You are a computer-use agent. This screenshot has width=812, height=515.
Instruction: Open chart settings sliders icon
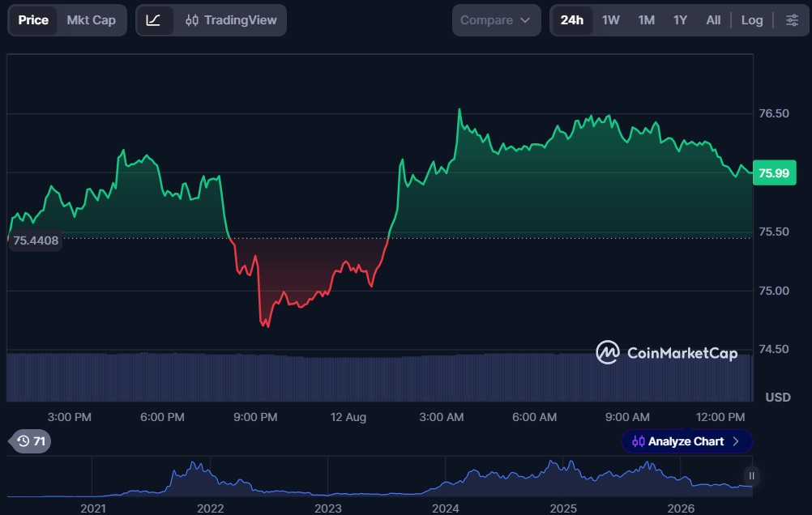coord(792,20)
